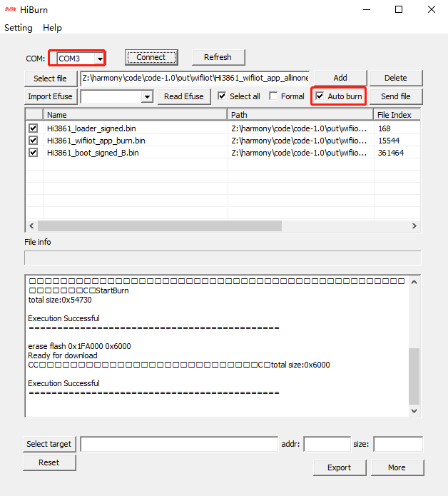Open the Setting menu

click(19, 28)
